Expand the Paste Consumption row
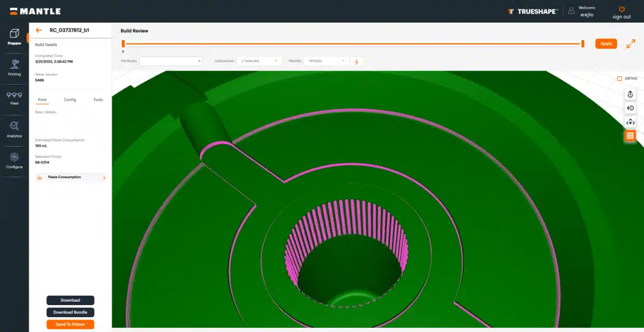 pos(71,177)
